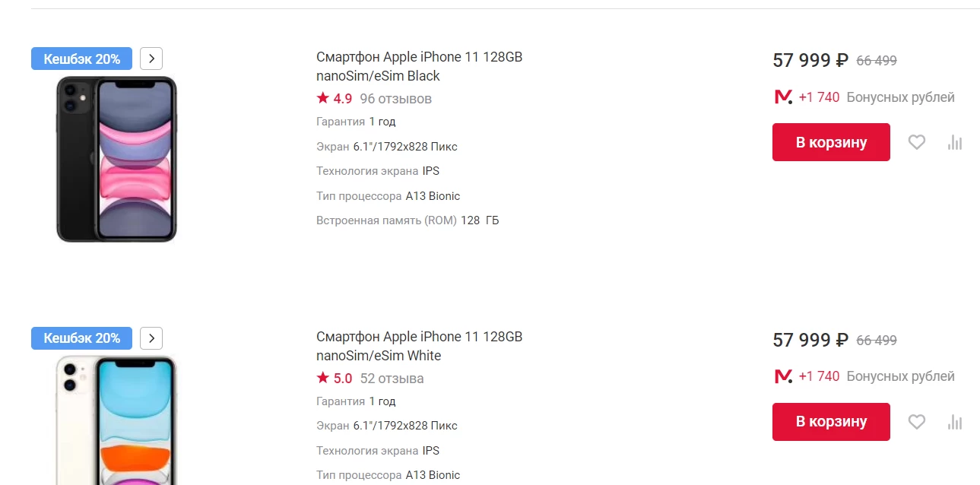Viewport: 980px width, 485px height.
Task: Compare white iPhone 11 bar-chart icon
Action: tap(955, 422)
